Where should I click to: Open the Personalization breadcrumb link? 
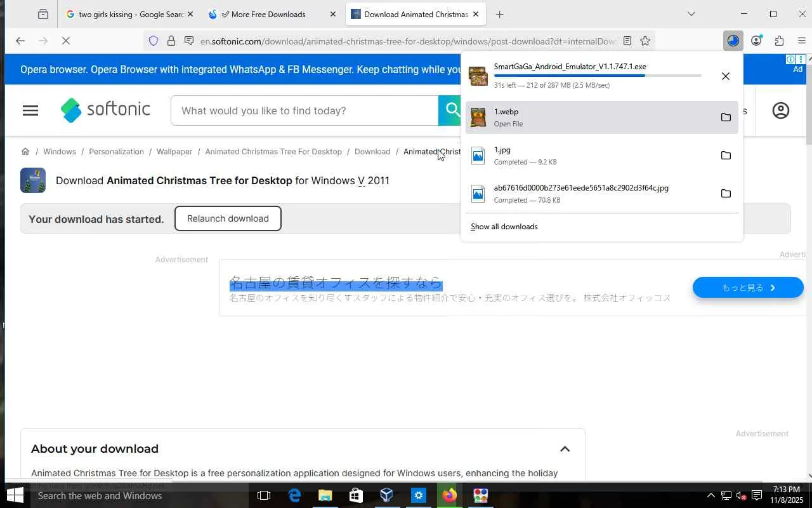116,151
